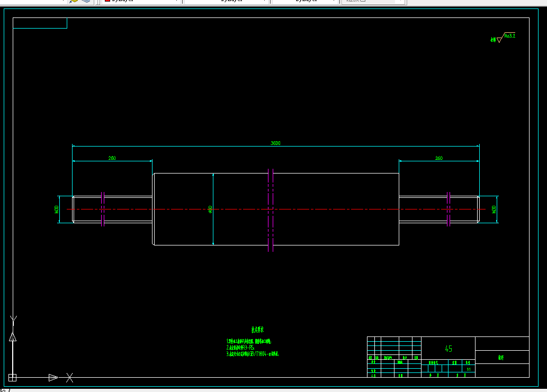547x392 pixels.
Task: Select the 260 dimension on the right shaft end
Action: click(439, 158)
